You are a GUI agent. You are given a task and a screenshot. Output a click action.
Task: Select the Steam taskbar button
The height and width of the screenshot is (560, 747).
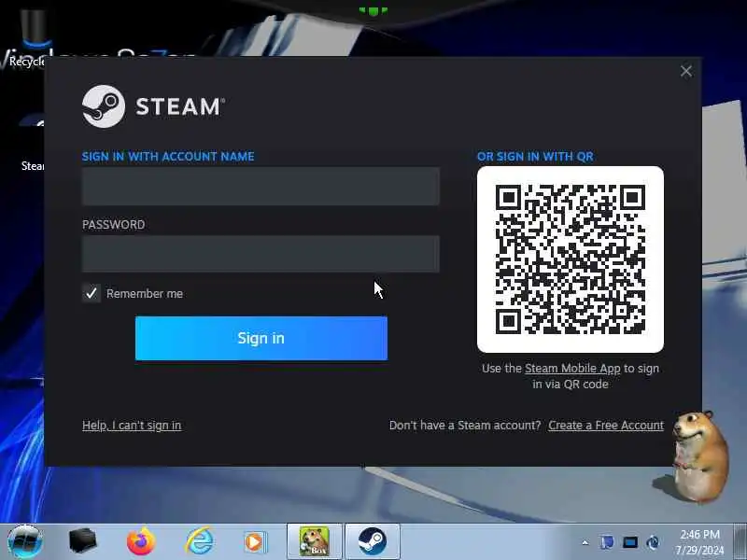[x=372, y=541]
